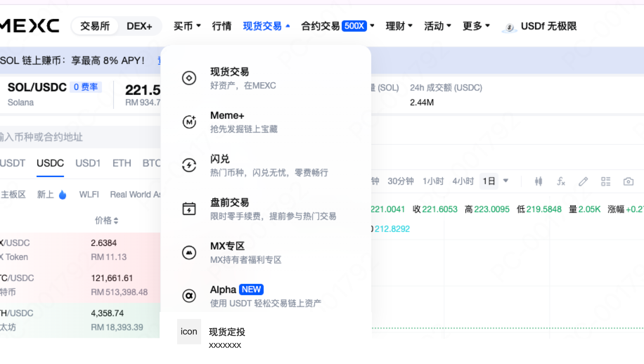Image resolution: width=644 pixels, height=364 pixels.
Task: Click the flash swap 闪兑 icon
Action: click(x=189, y=165)
